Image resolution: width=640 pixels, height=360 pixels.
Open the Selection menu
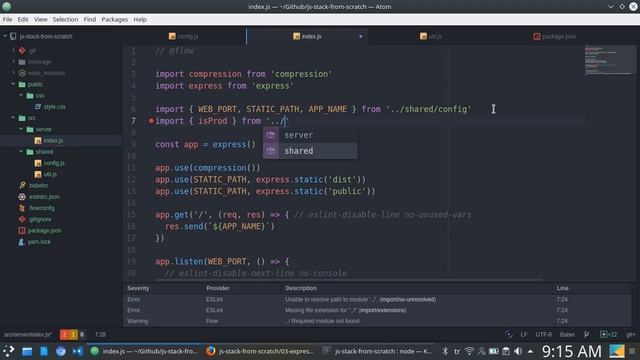point(65,19)
